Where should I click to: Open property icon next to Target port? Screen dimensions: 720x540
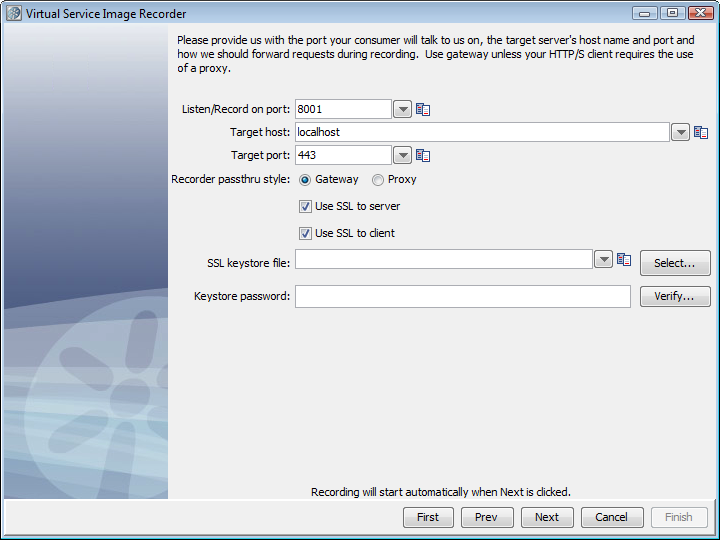pos(423,156)
